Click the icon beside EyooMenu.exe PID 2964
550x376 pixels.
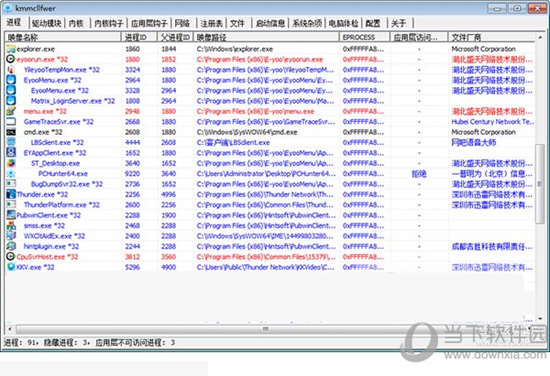coord(11,80)
